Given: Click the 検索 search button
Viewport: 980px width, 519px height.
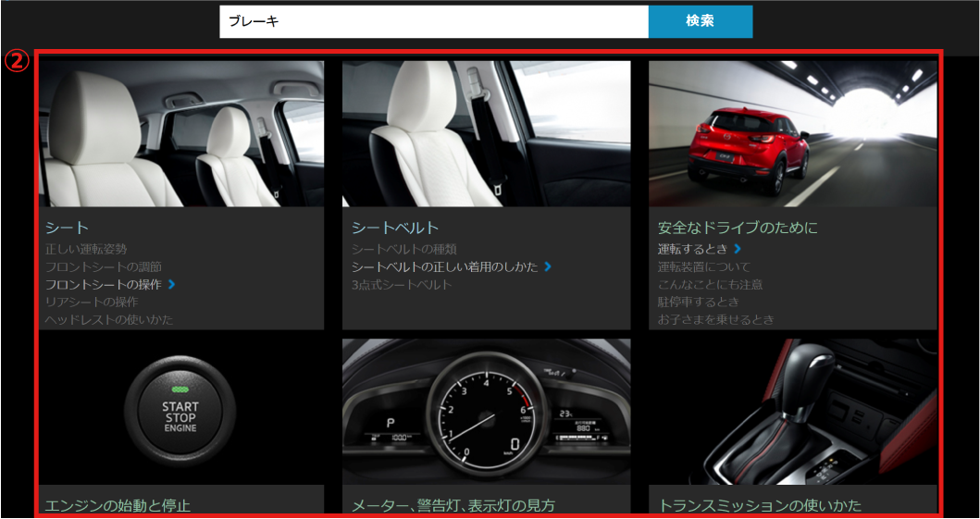Looking at the screenshot, I should (700, 21).
